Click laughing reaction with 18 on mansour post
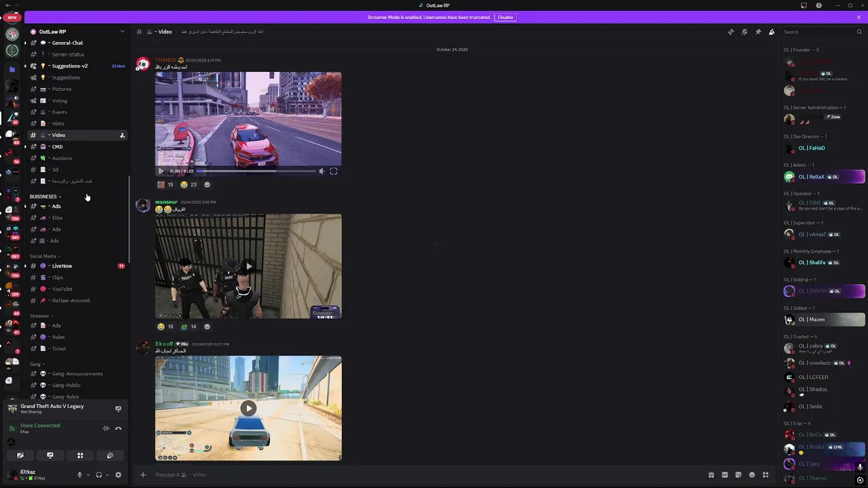The height and width of the screenshot is (488, 868). point(165,326)
